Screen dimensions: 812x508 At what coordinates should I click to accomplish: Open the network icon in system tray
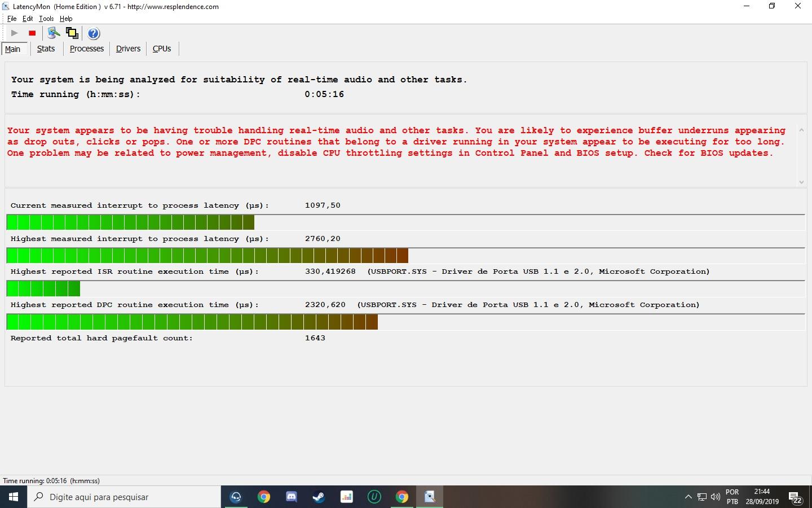coord(702,497)
